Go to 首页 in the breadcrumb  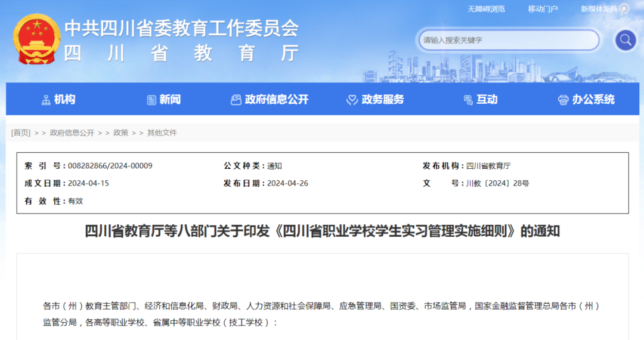pos(21,132)
